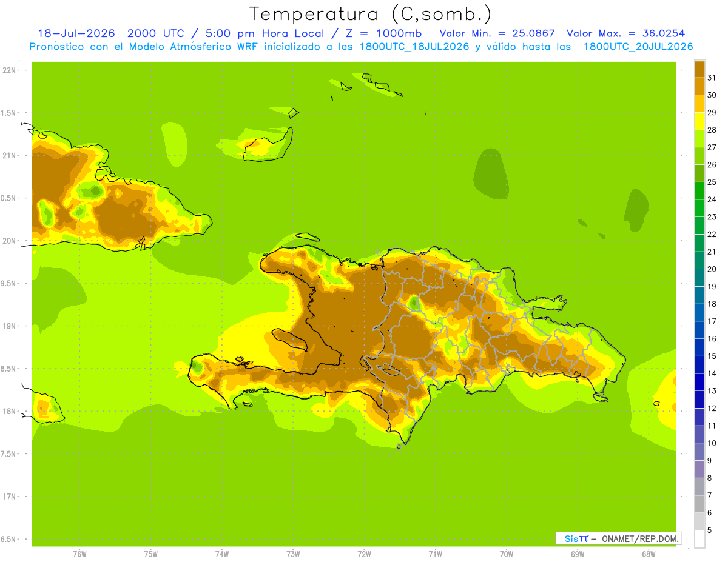This screenshot has height=562, width=728.
Task: Click the "6.5N" latitude label
Action: coord(8,539)
